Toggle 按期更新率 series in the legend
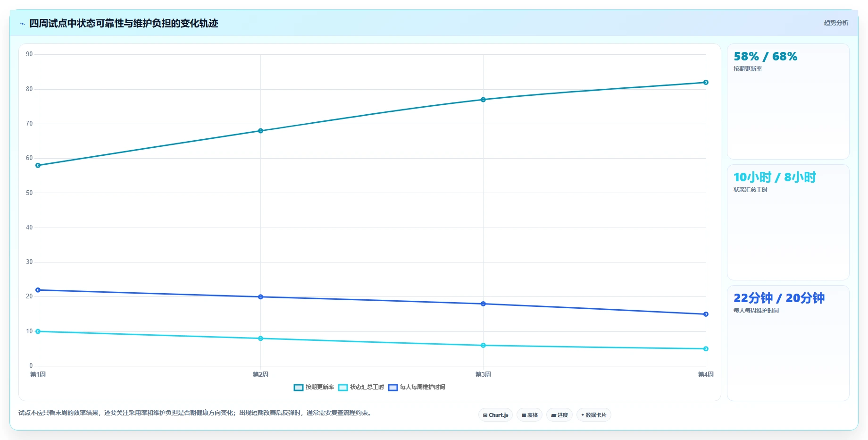The height and width of the screenshot is (440, 868). click(314, 387)
